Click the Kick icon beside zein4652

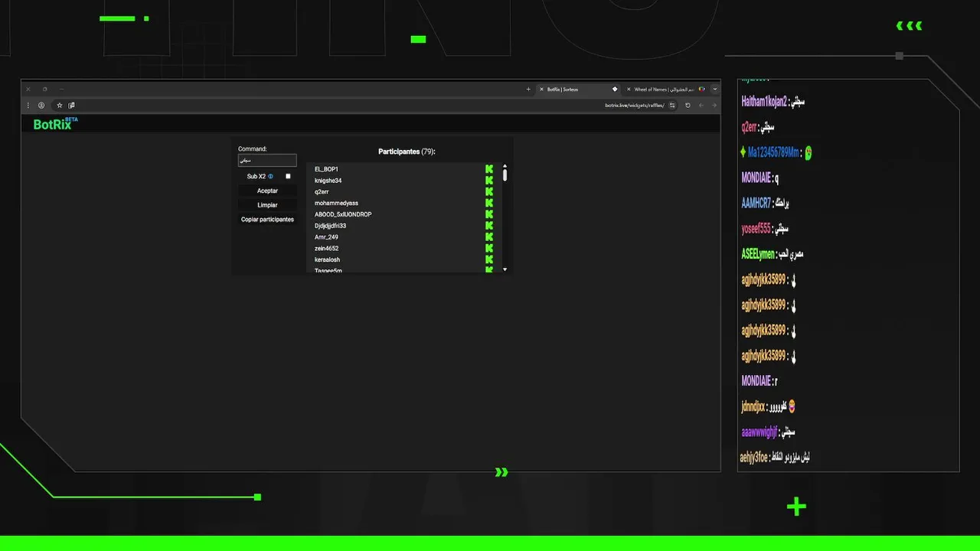[489, 248]
